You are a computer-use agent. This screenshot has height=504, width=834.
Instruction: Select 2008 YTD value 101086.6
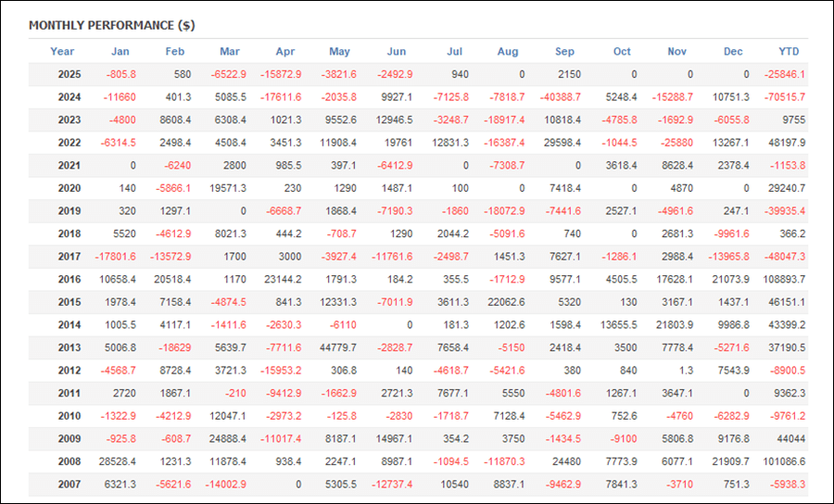[783, 460]
